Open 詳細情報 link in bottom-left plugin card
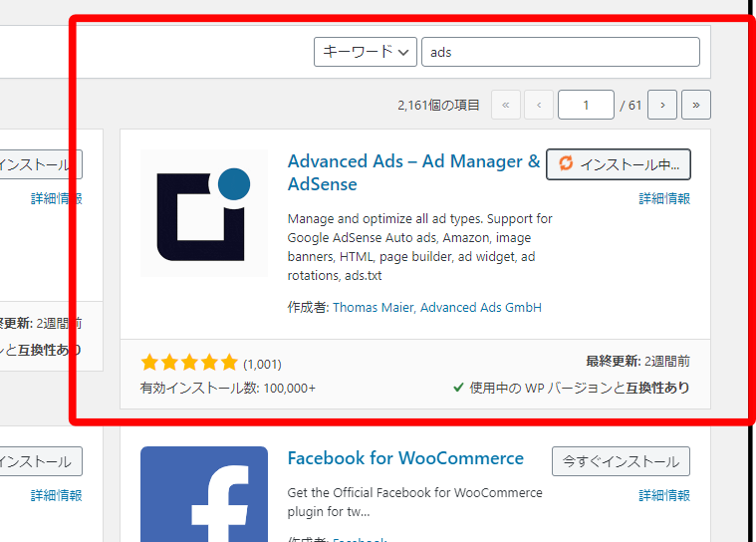This screenshot has height=542, width=756. pyautogui.click(x=57, y=495)
